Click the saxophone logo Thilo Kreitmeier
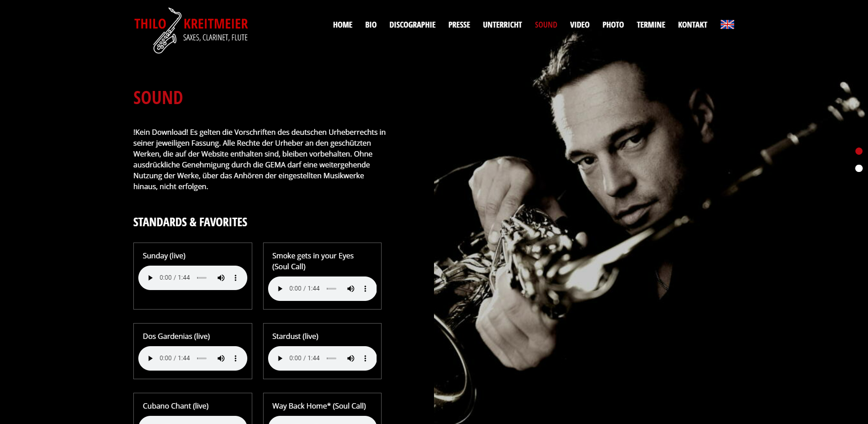Screen dimensions: 868x424 pyautogui.click(x=191, y=30)
